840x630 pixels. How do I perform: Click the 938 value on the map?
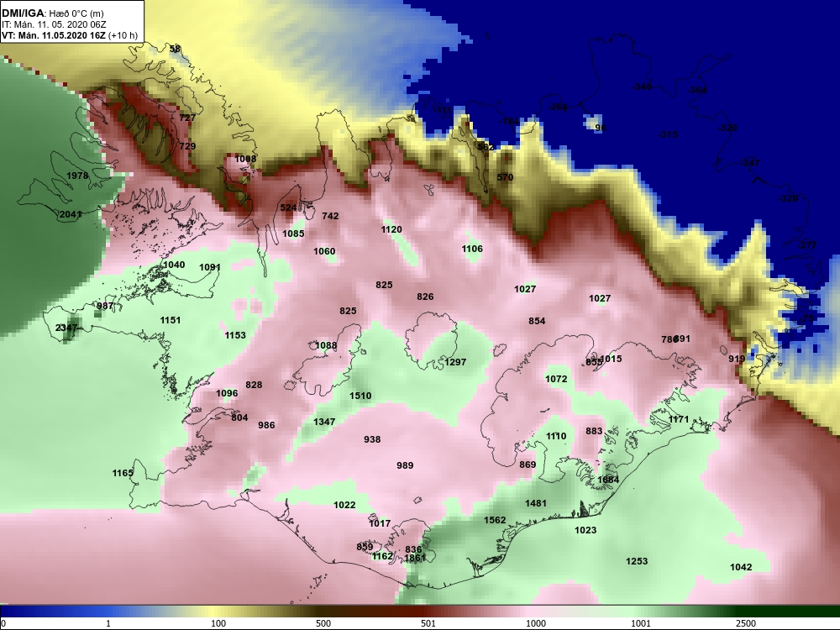point(372,439)
